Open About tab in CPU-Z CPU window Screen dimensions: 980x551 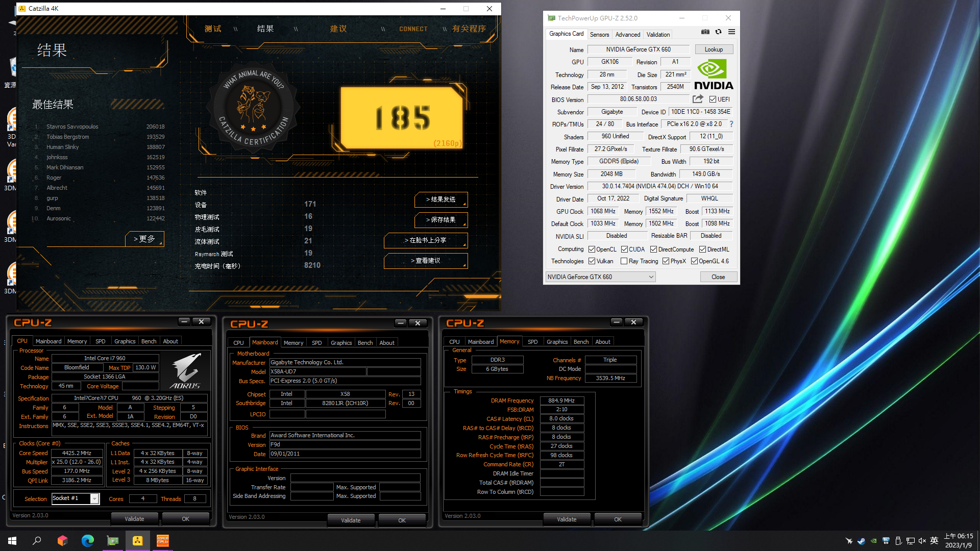[x=170, y=341]
